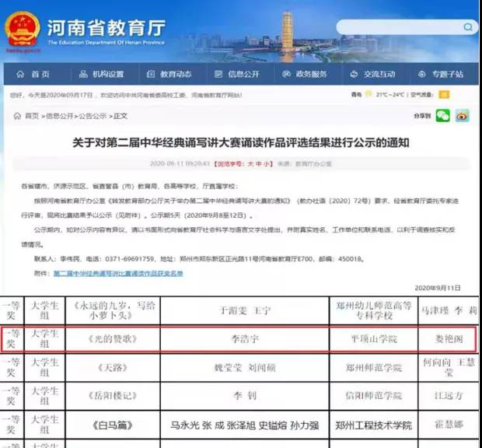Image resolution: width=482 pixels, height=448 pixels.
Task: Click the 教育动态 news icon
Action: 151,74
